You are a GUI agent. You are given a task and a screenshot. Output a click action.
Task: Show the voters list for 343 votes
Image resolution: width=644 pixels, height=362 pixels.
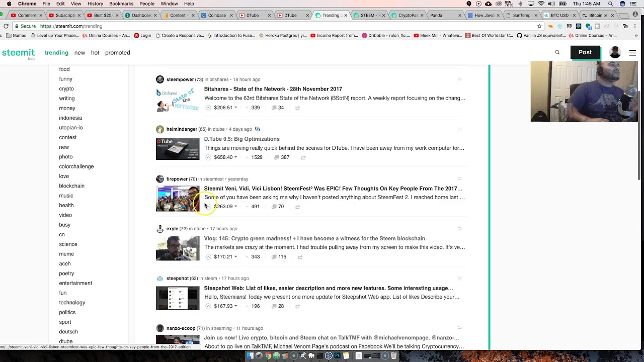click(x=255, y=257)
